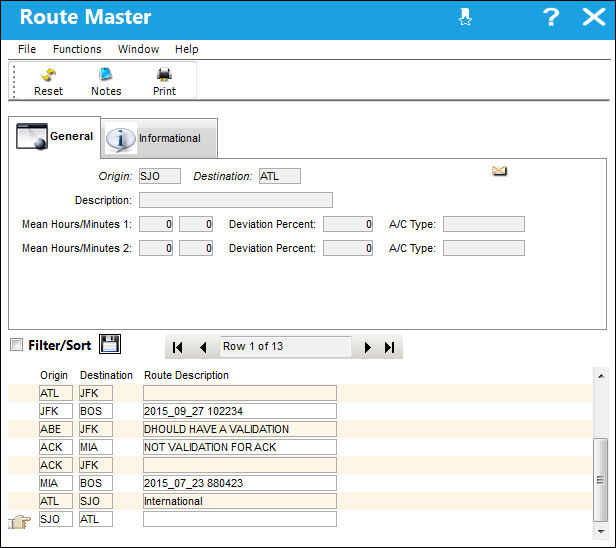Viewport: 616px width, 548px height.
Task: Click description '2015_09_27 102234'
Action: click(240, 411)
